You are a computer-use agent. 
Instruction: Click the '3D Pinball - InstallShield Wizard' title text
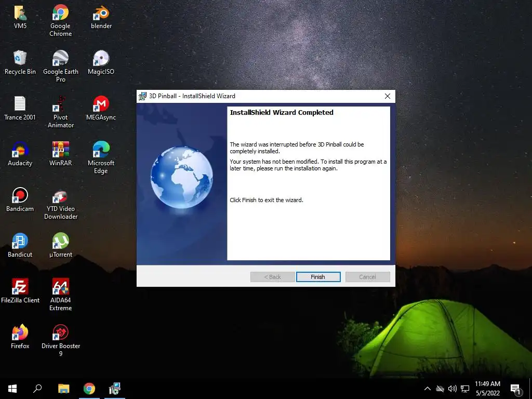pyautogui.click(x=192, y=96)
